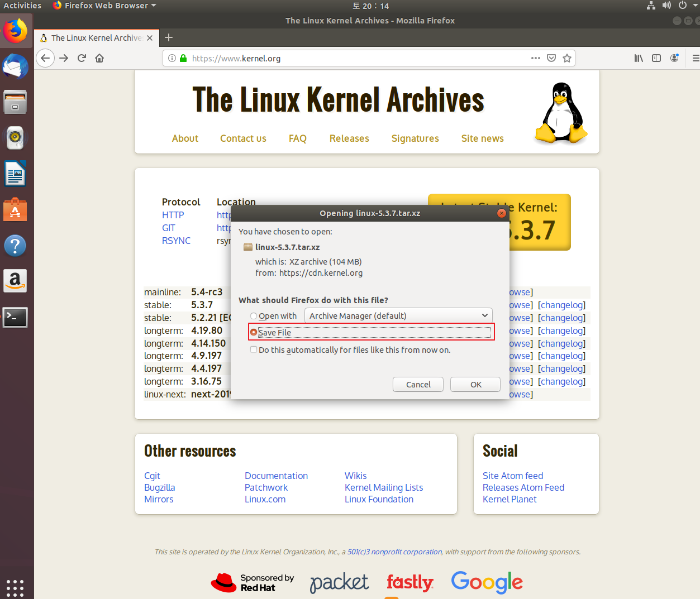Image resolution: width=700 pixels, height=599 pixels.
Task: Open the Files manager dock icon
Action: coord(15,102)
